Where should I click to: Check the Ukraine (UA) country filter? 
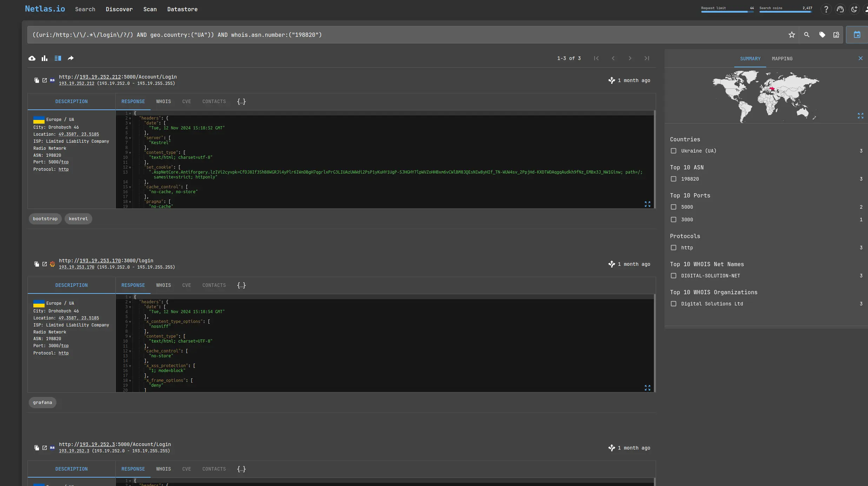673,151
